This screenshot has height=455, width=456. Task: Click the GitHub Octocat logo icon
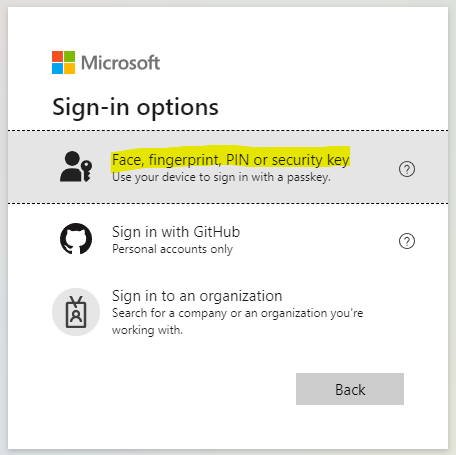(x=76, y=239)
